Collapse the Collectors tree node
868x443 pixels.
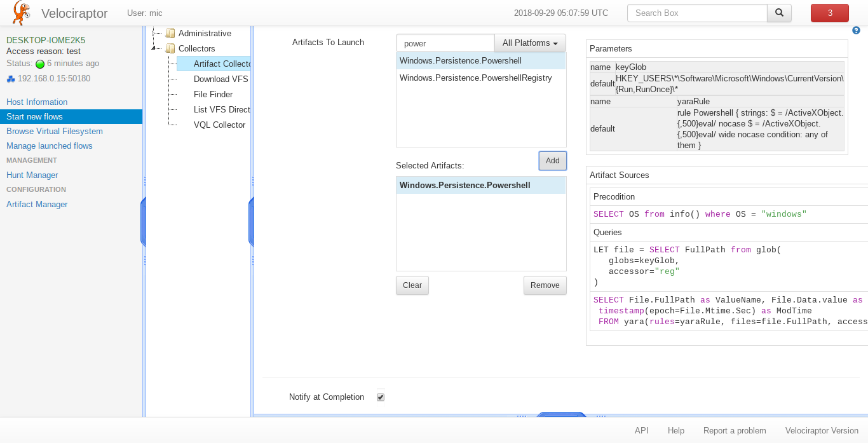[x=153, y=48]
